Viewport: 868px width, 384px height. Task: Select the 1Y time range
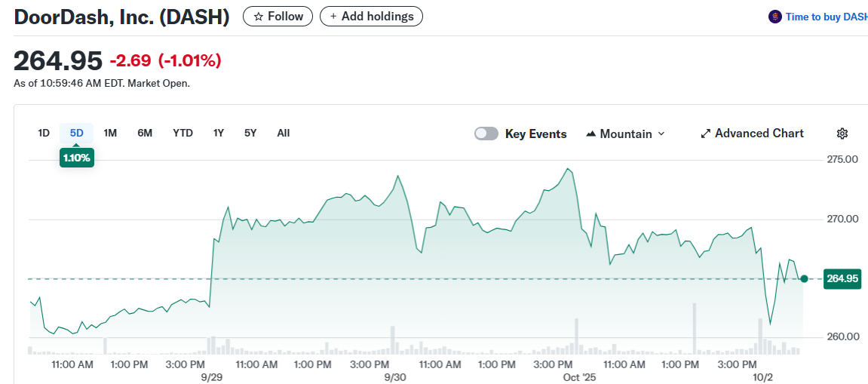[219, 133]
